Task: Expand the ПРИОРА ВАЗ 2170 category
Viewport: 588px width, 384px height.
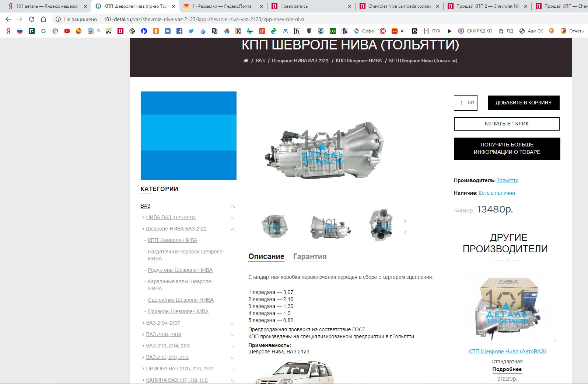Action: coord(232,369)
